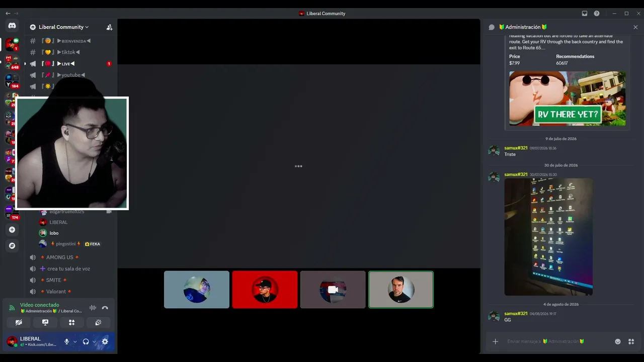Click the chat bubble icon beside Administración
The width and height of the screenshot is (644, 362).
(492, 27)
